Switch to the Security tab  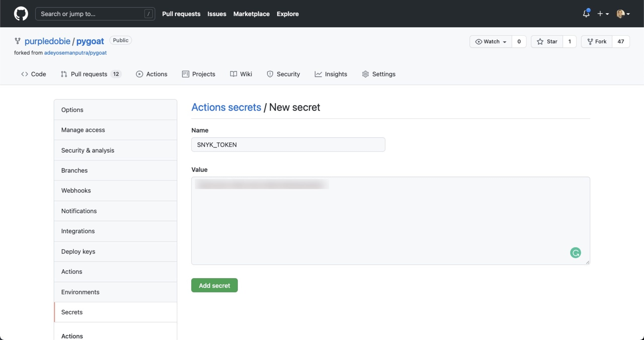[x=283, y=74]
